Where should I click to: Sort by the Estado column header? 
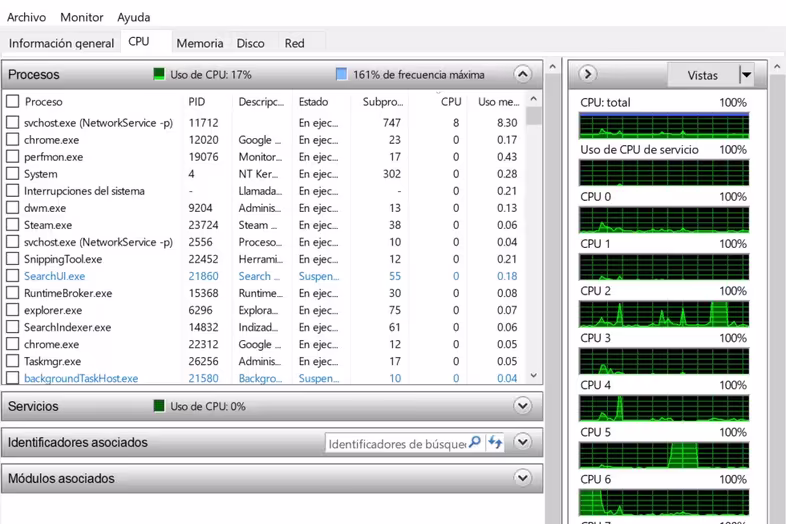pyautogui.click(x=313, y=101)
